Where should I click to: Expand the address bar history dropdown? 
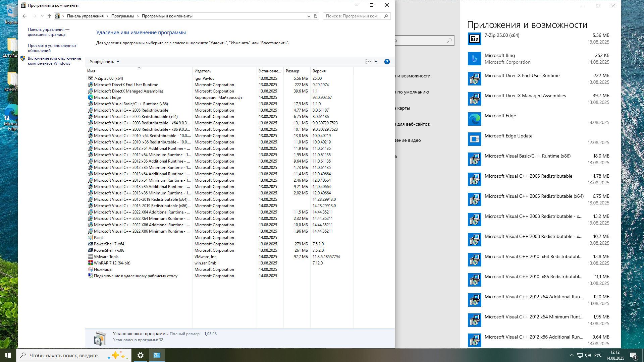309,16
